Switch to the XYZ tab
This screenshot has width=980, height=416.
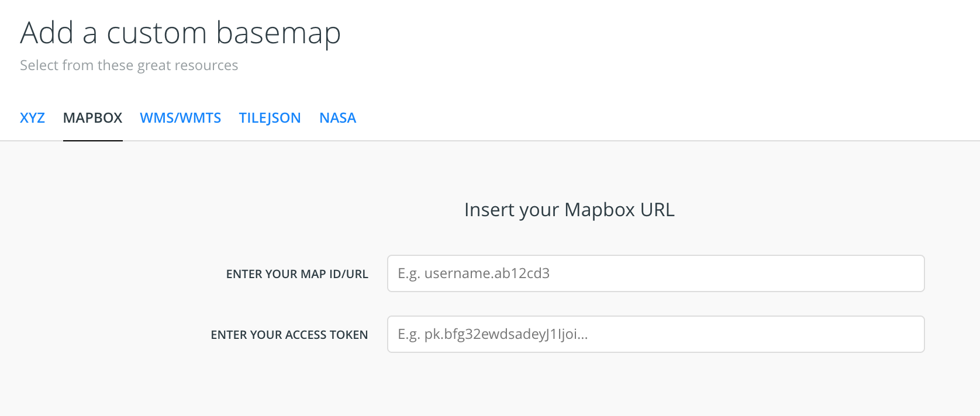32,118
